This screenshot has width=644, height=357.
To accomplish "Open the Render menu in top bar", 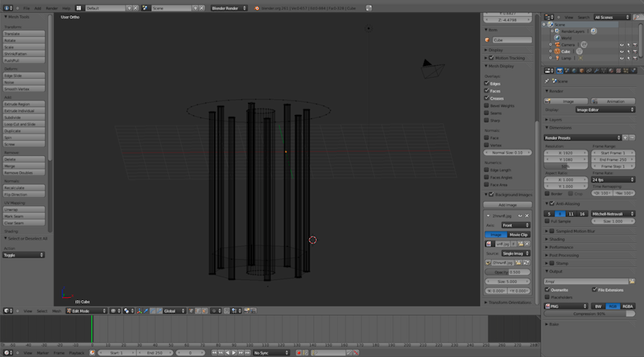I will click(52, 8).
